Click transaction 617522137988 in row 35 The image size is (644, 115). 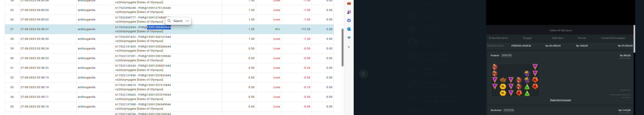(143, 104)
